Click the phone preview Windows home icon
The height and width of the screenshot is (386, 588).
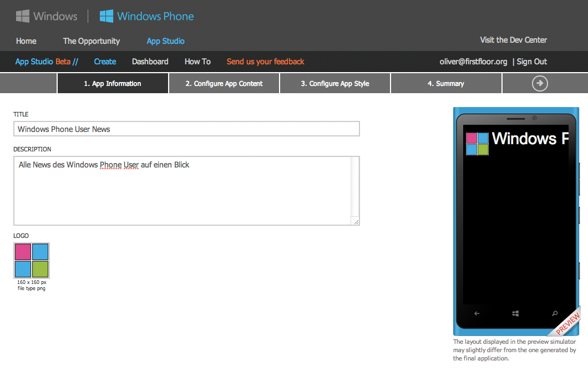(x=516, y=313)
